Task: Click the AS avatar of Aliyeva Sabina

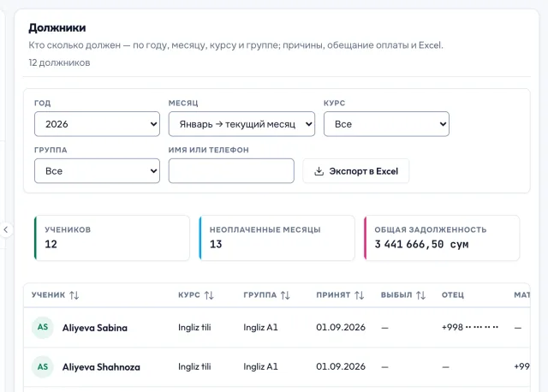Action: point(43,327)
